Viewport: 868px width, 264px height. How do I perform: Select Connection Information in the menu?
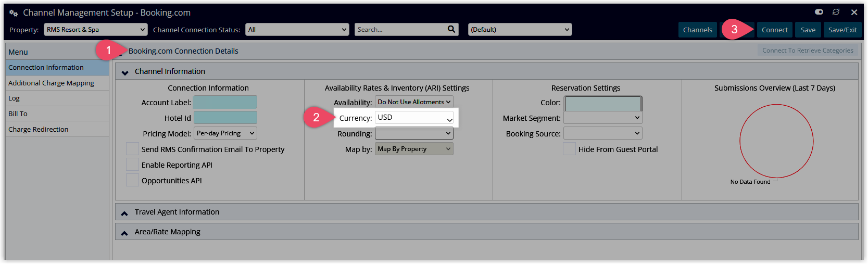(57, 67)
